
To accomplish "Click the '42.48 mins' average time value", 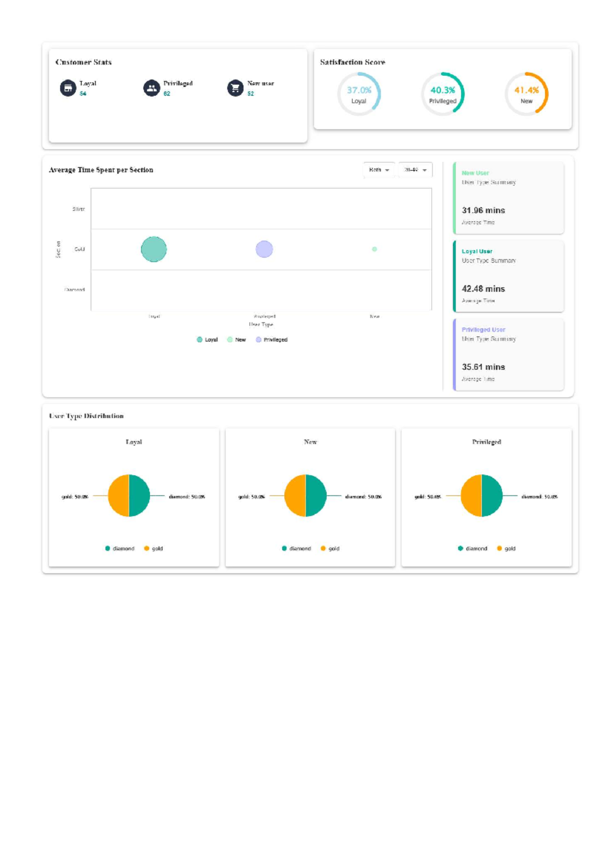I will coord(483,289).
